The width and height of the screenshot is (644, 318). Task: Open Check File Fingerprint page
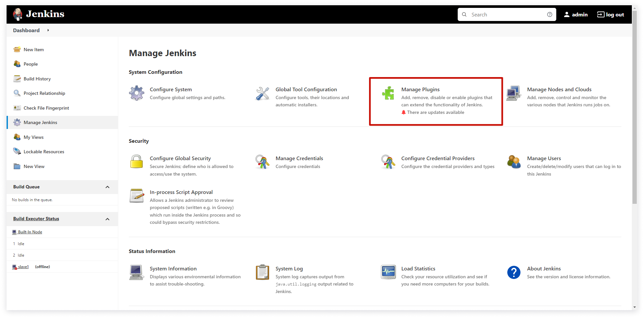point(46,108)
